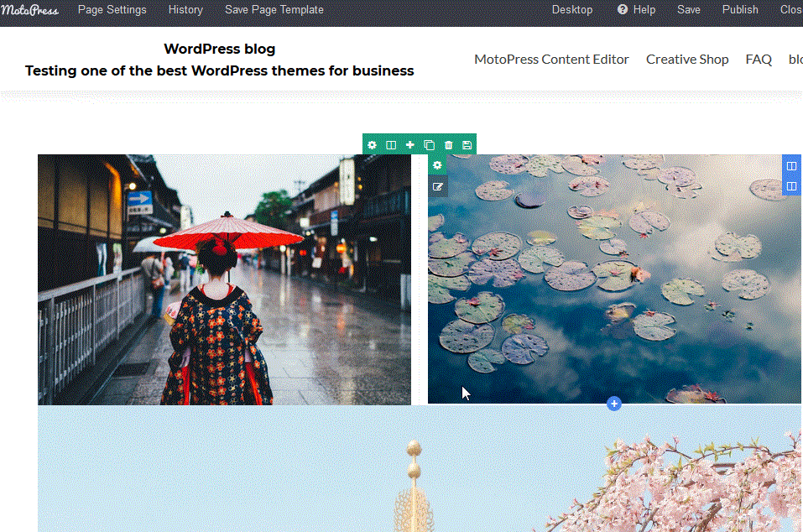Click the Publish button
The height and width of the screenshot is (532, 803).
[740, 10]
